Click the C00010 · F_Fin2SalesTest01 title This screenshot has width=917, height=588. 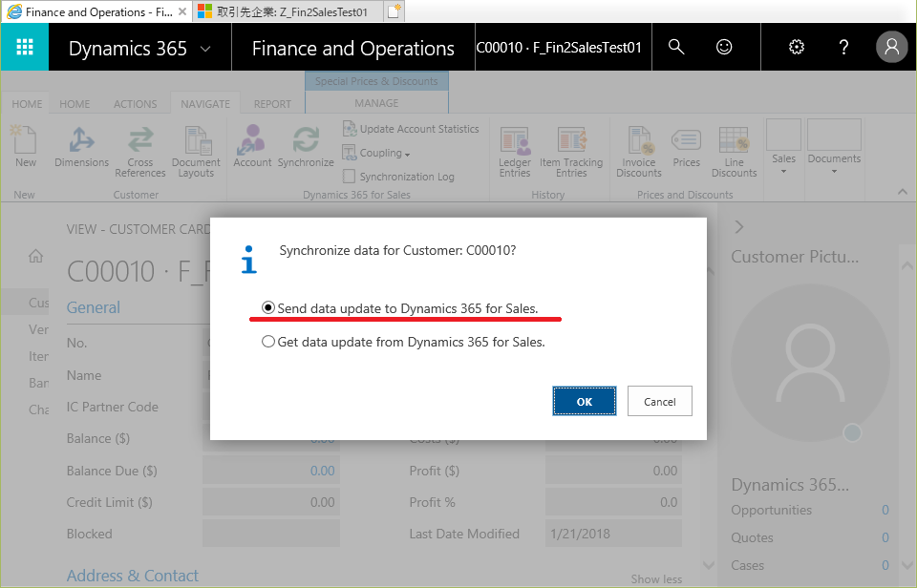point(559,48)
